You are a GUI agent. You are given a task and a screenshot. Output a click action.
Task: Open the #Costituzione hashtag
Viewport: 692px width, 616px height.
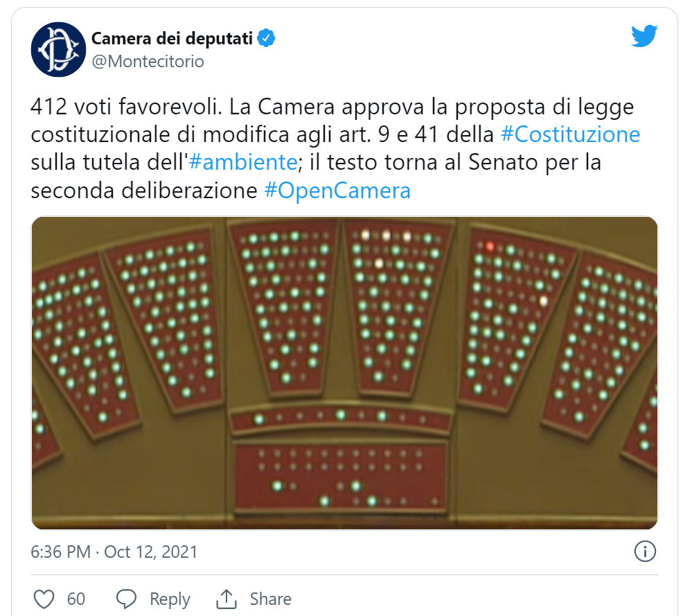(x=571, y=134)
